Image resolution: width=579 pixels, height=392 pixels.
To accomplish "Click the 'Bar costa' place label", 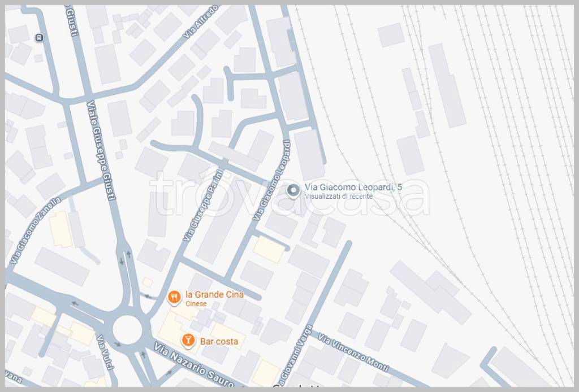I will 219,341.
